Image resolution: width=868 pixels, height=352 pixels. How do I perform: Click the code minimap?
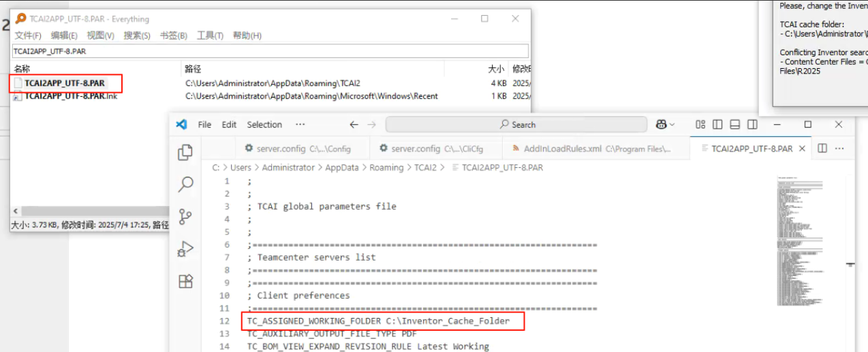pos(800,241)
